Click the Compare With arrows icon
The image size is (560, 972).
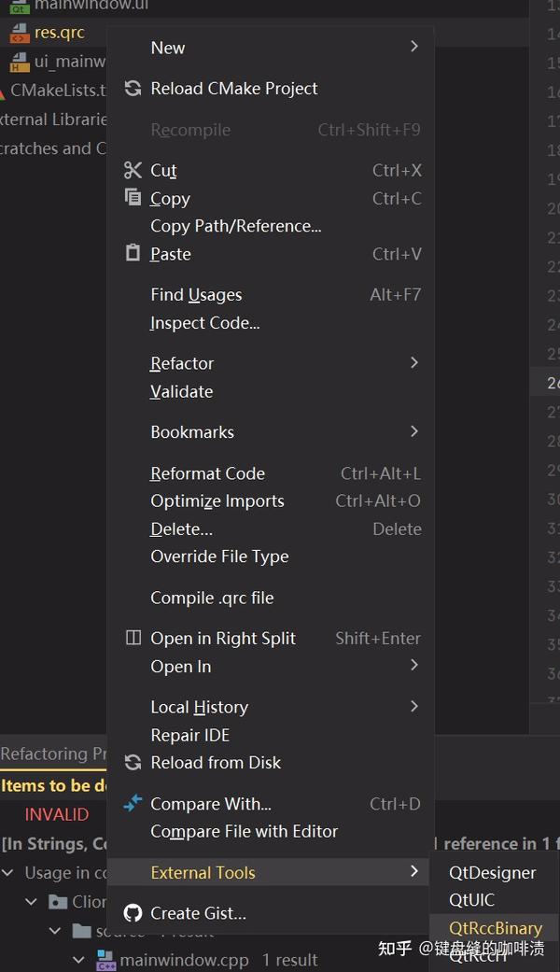(133, 804)
